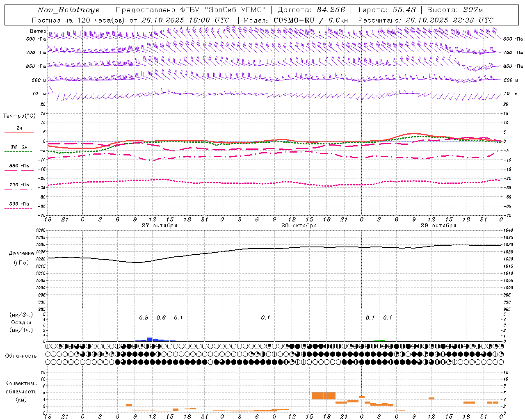Click the '700 гПа' temperature legend entry

(19, 185)
